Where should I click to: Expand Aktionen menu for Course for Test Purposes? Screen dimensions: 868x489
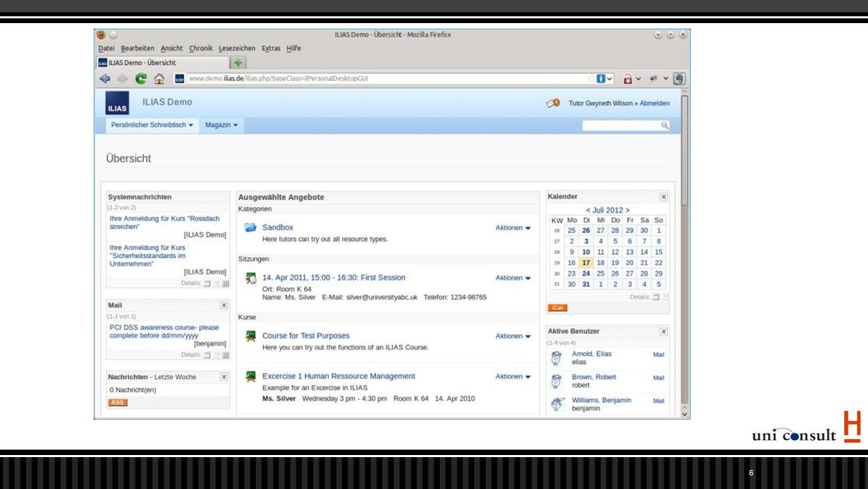(x=513, y=336)
